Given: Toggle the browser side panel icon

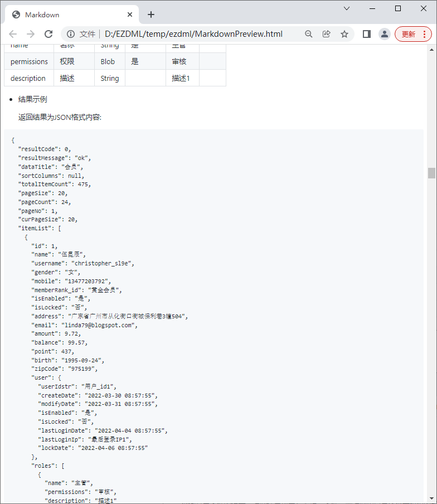Looking at the screenshot, I should [x=367, y=34].
